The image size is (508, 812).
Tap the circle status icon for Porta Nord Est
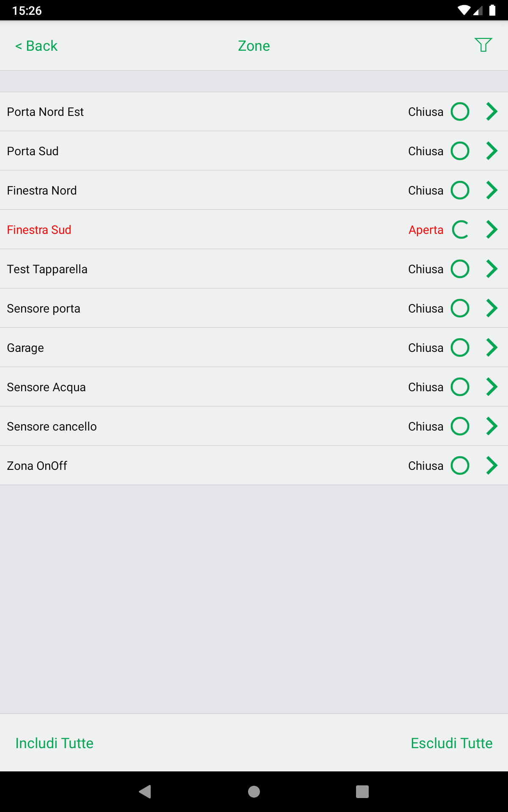(460, 112)
